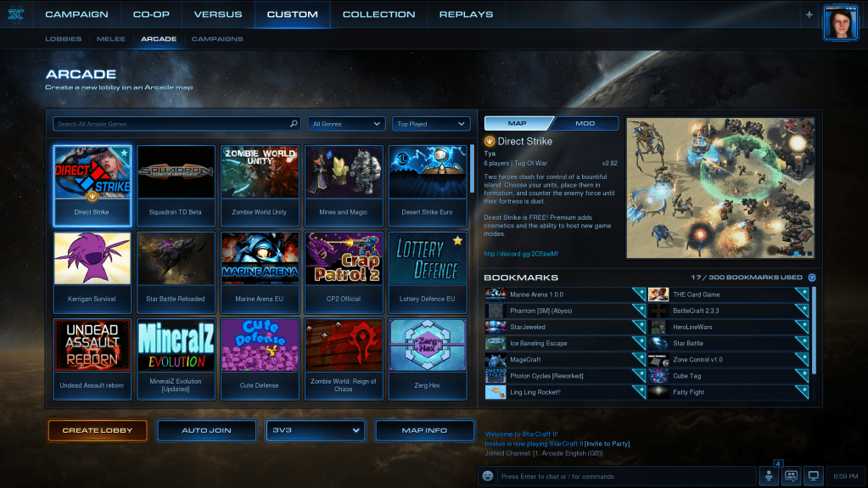Click the search magnifier icon

click(294, 124)
